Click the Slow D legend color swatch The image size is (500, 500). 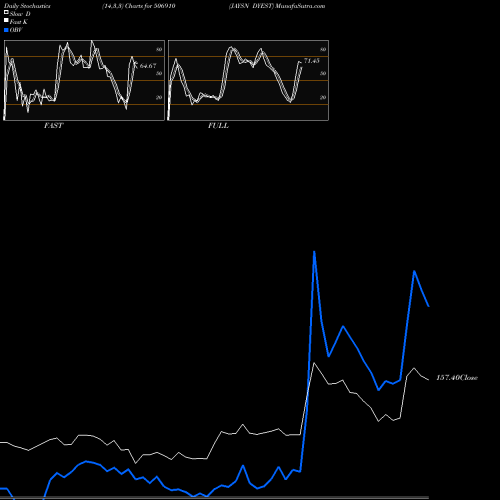coord(6,12)
